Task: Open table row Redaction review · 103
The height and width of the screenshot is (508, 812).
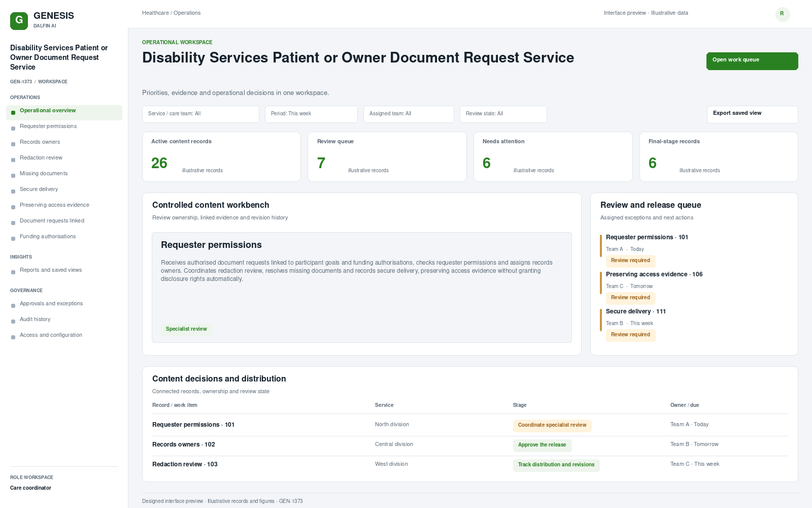Action: coord(470,465)
